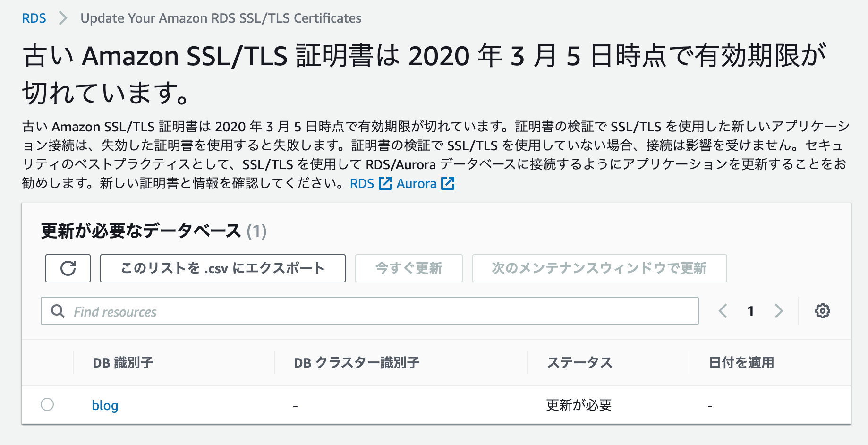
Task: Click breadcrumb separator chevron
Action: (63, 18)
